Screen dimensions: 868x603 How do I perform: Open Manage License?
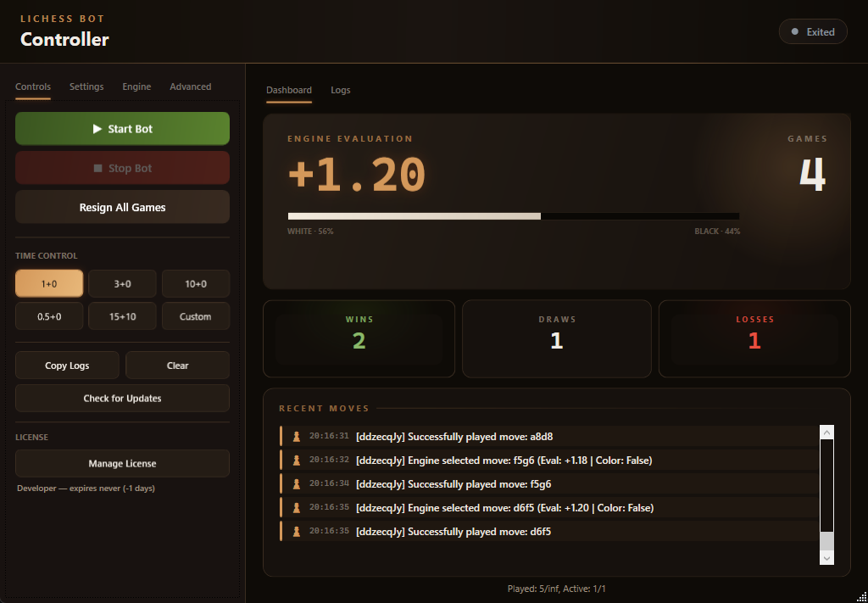[122, 463]
